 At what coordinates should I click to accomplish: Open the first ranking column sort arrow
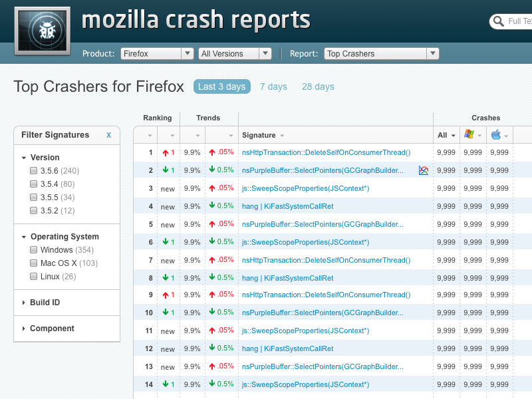(x=150, y=136)
